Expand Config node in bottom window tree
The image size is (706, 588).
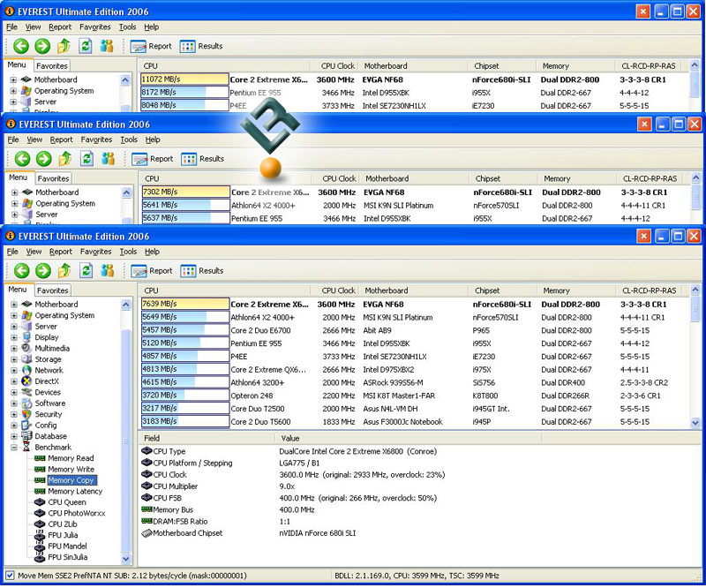(x=14, y=426)
